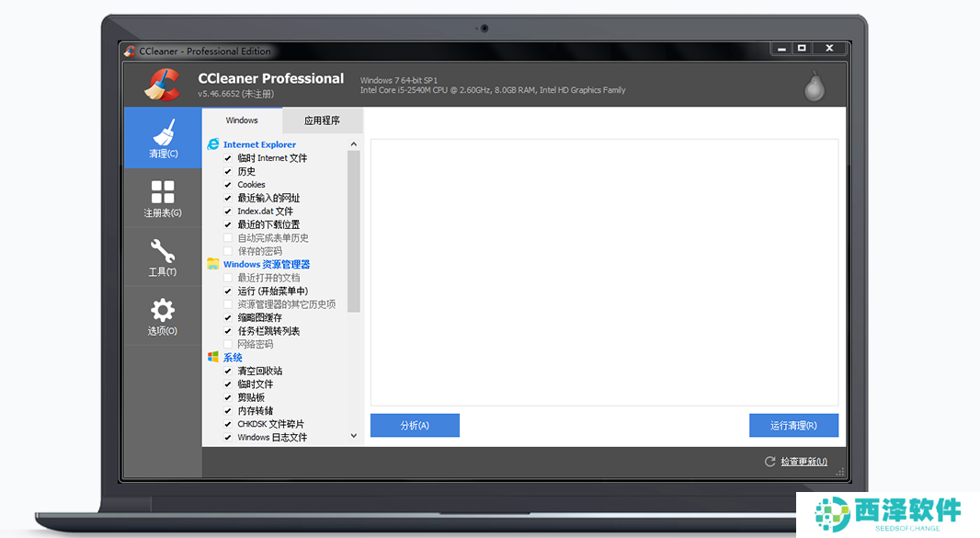
Task: Click the Windows 系统 section logo icon
Action: click(213, 358)
